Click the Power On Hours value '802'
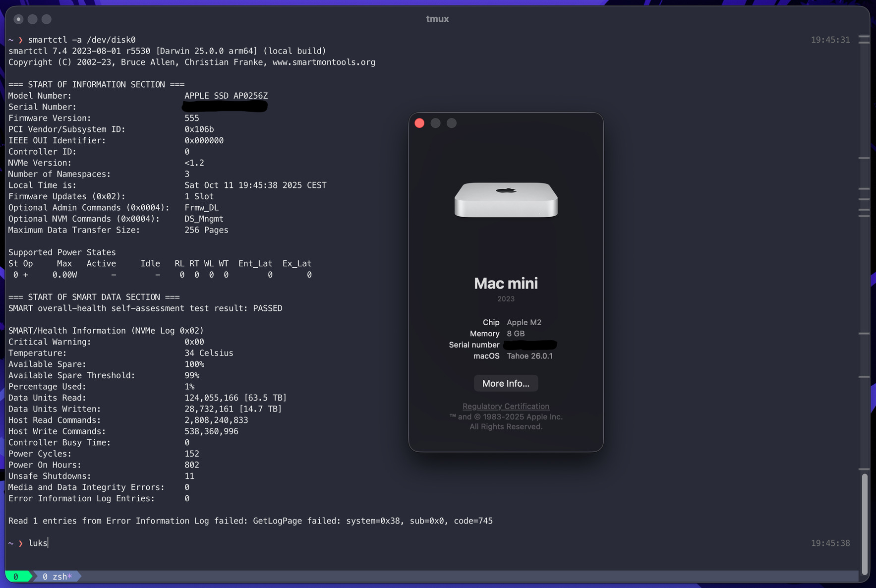 (192, 465)
